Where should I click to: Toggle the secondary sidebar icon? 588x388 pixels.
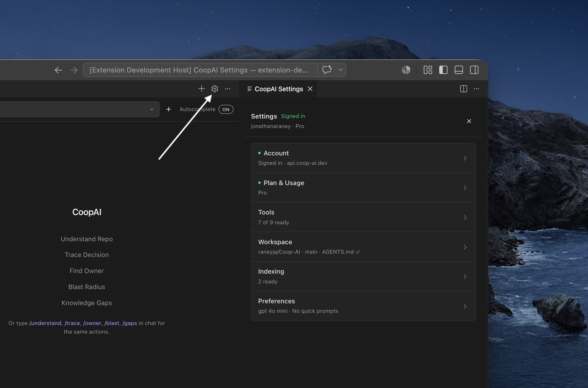(474, 70)
